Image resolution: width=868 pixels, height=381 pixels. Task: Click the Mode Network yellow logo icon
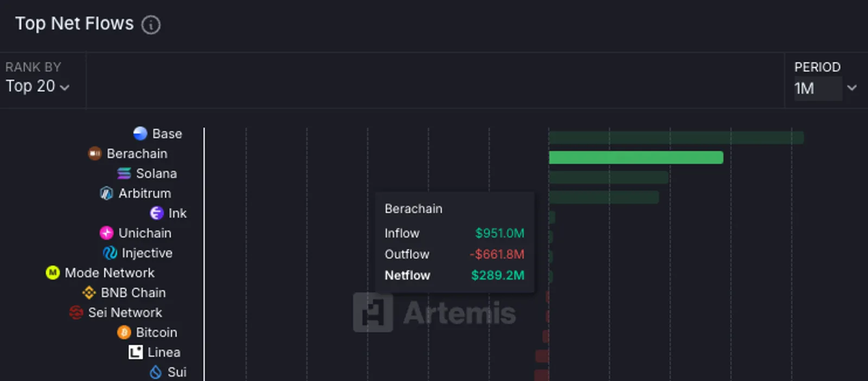[53, 272]
